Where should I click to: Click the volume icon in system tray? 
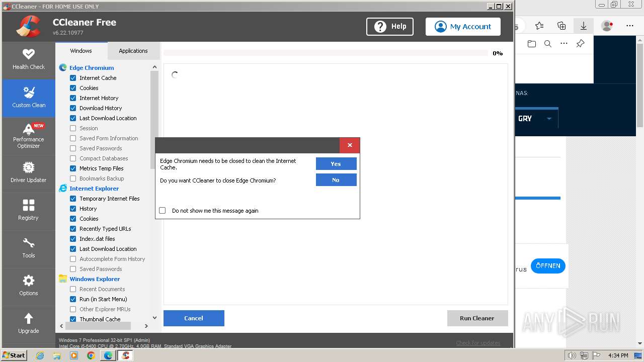point(572,355)
